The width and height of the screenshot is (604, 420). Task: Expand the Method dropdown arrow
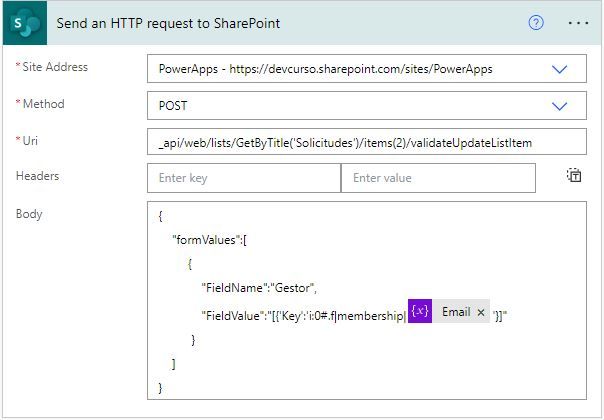(559, 106)
